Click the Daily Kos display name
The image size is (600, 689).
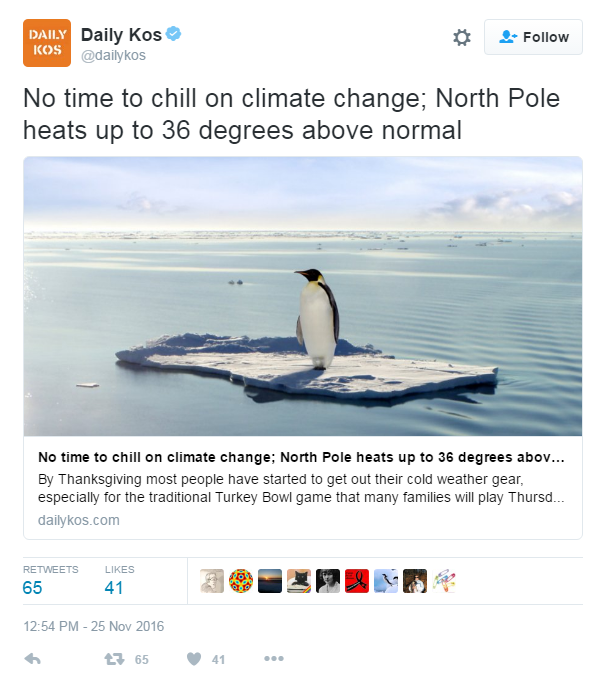pos(120,36)
